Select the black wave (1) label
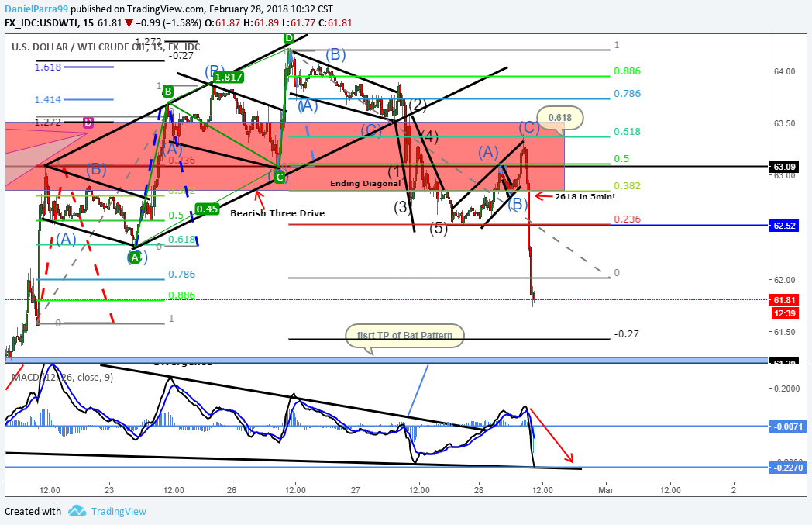Image resolution: width=812 pixels, height=525 pixels. click(x=396, y=171)
